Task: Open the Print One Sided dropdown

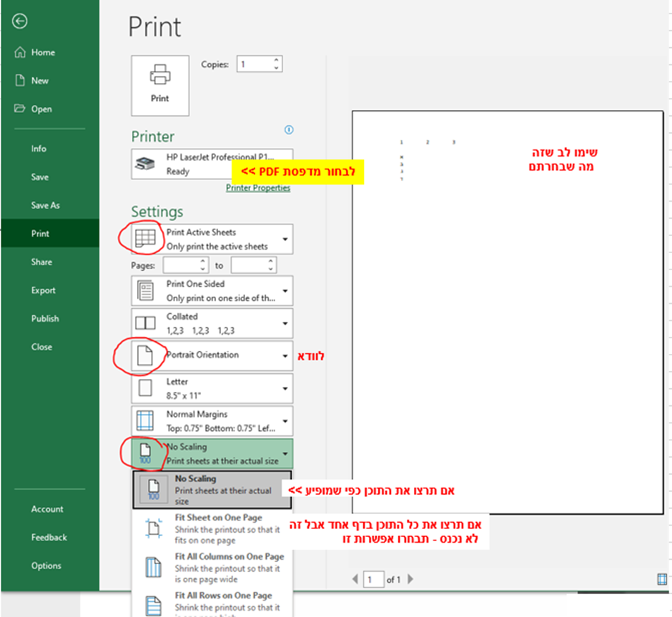Action: [x=212, y=291]
